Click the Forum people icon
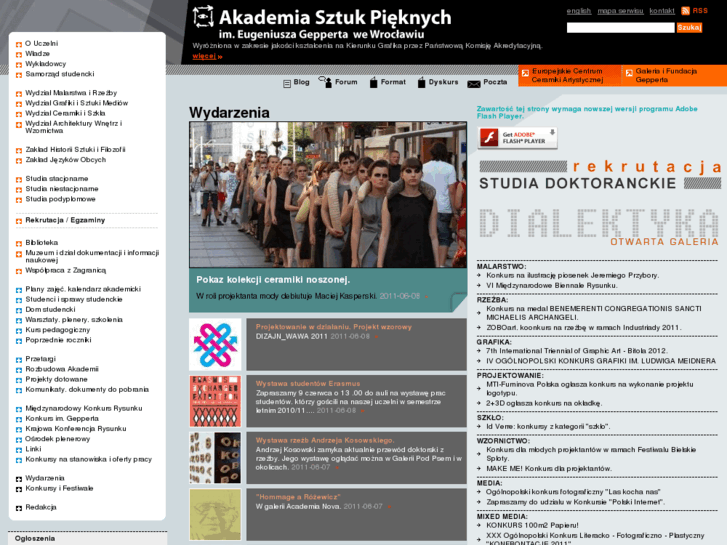The width and height of the screenshot is (727, 545). 325,82
